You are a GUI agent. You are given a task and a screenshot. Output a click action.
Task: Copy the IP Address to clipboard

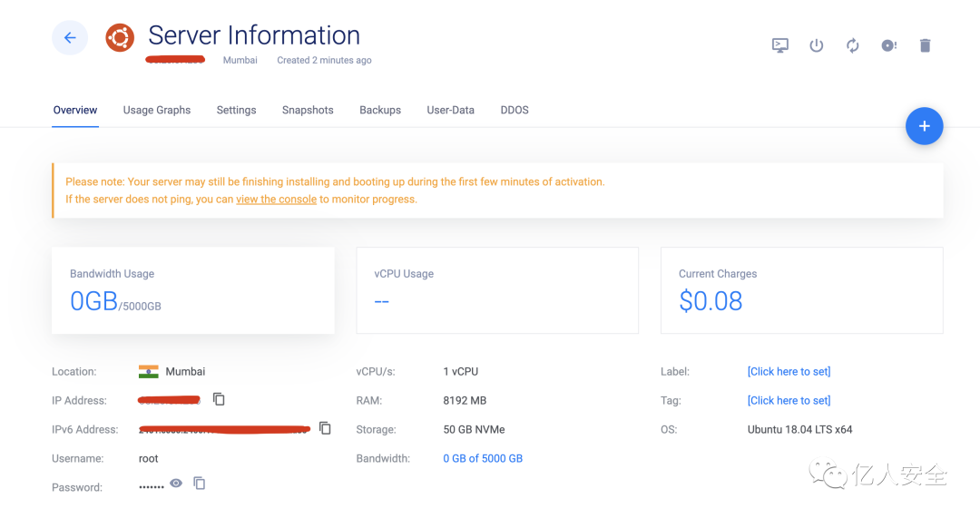point(219,399)
